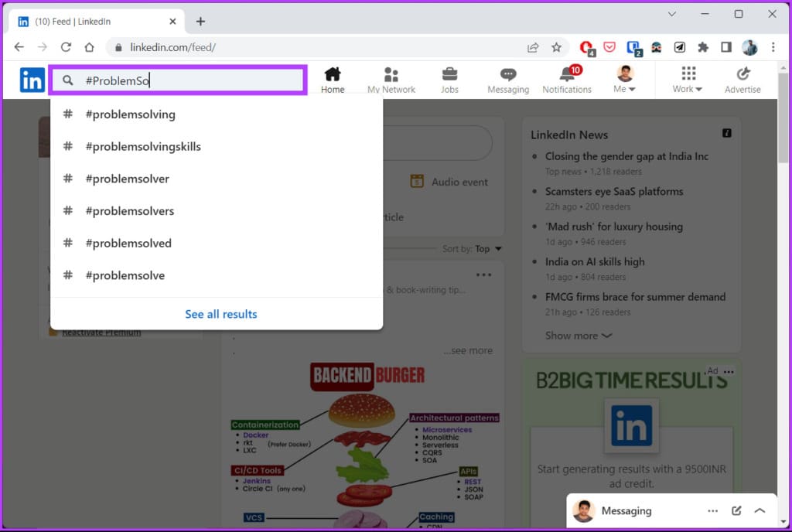Compose a new message from the Messaging bar
The image size is (792, 532).
[736, 511]
